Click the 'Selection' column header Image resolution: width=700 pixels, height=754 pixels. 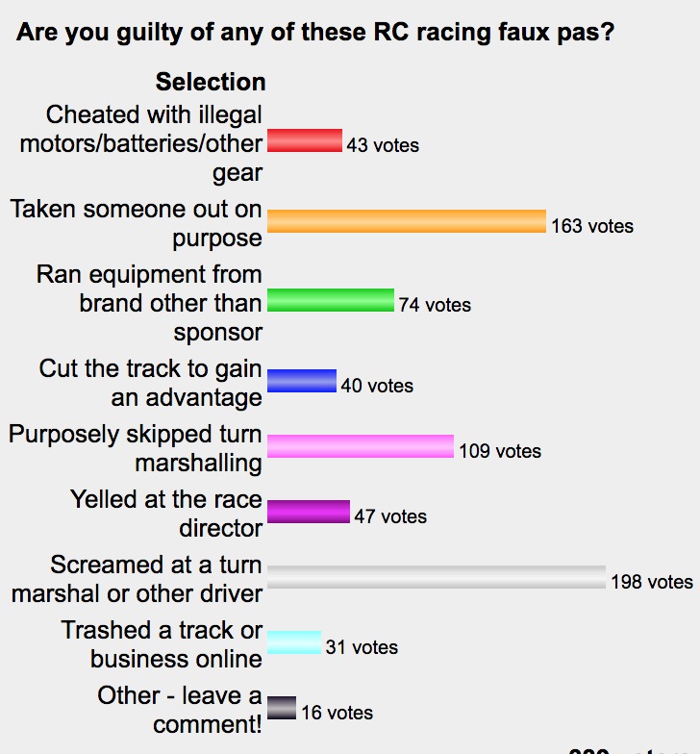click(x=211, y=82)
